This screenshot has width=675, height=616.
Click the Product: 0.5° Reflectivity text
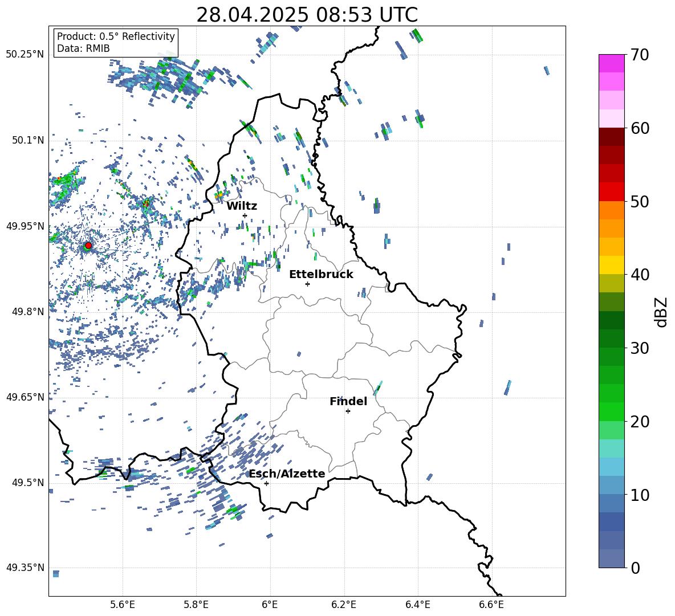[116, 36]
